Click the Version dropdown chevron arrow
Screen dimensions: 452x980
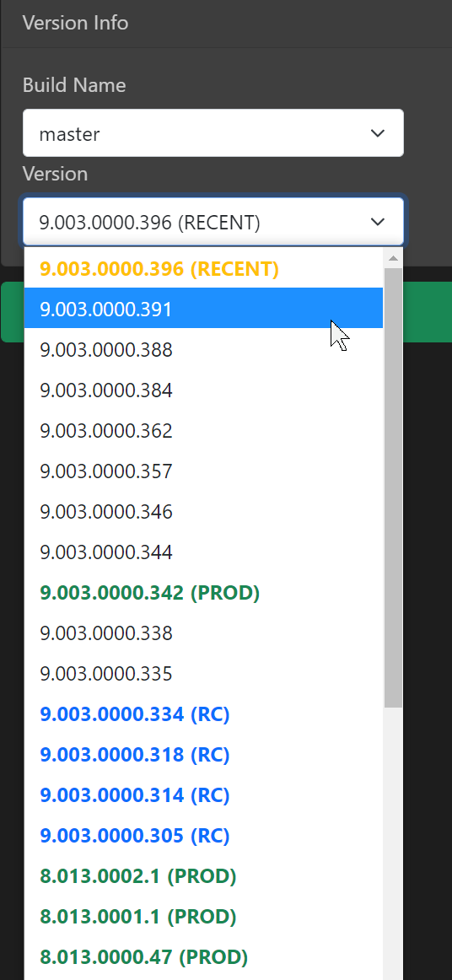tap(378, 222)
